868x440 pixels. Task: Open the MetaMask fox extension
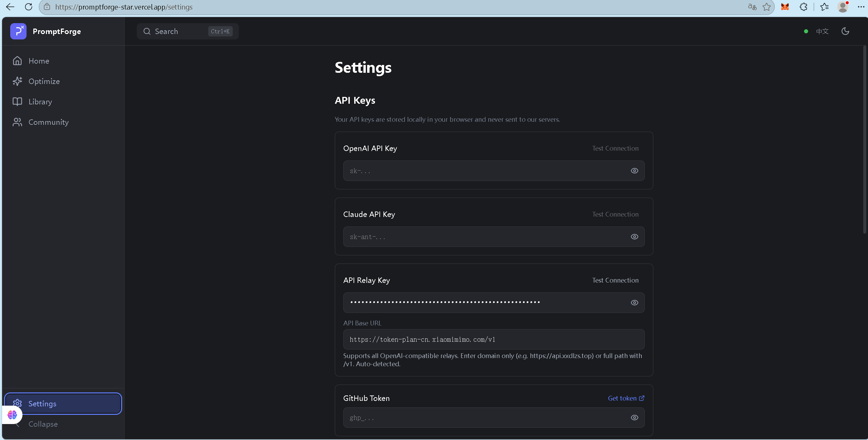pyautogui.click(x=785, y=7)
